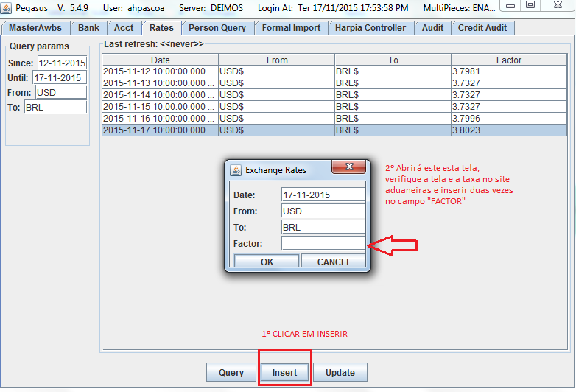Click the Exchange Rates dialog Java icon
This screenshot has width=576, height=392.
tap(236, 170)
